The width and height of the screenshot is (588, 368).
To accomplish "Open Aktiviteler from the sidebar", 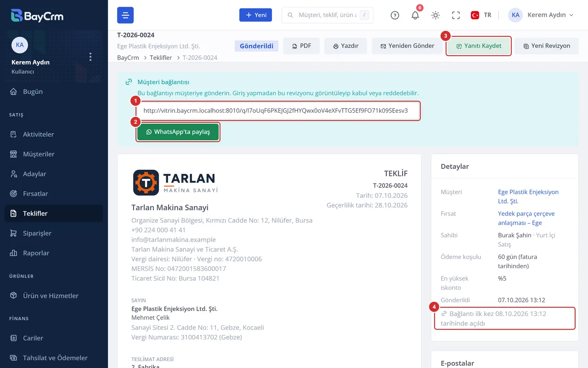I will pyautogui.click(x=54, y=134).
